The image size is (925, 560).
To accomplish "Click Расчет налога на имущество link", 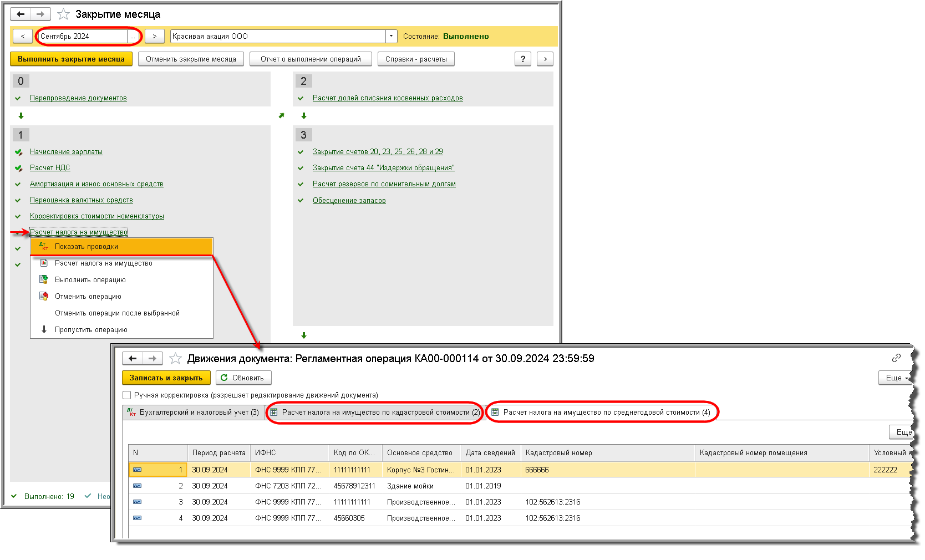I will [x=79, y=232].
